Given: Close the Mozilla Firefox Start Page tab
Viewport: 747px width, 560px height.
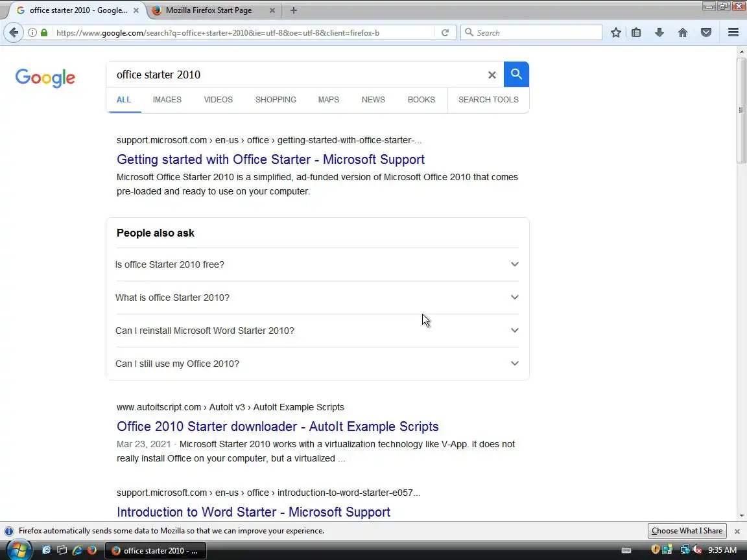Looking at the screenshot, I should 272,10.
